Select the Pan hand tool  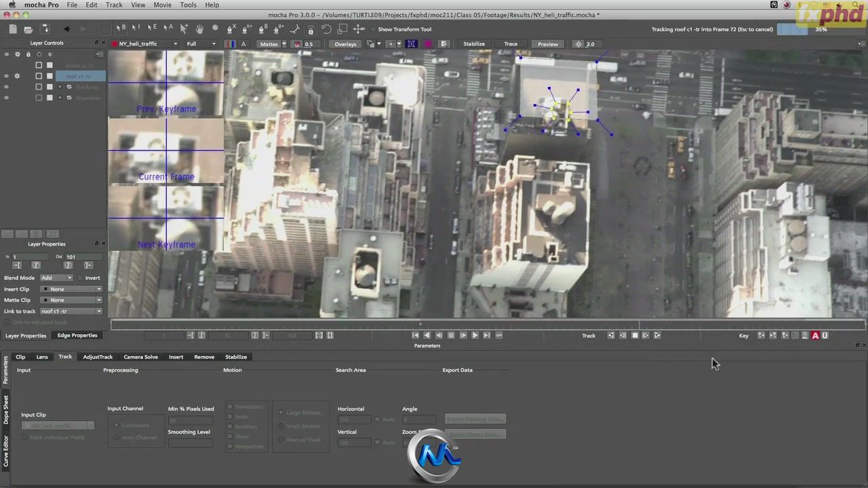(x=199, y=29)
